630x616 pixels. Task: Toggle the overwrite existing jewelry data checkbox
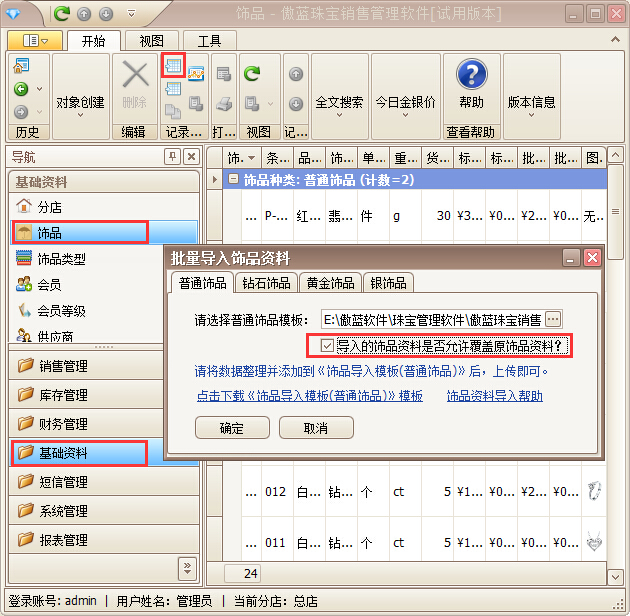327,346
